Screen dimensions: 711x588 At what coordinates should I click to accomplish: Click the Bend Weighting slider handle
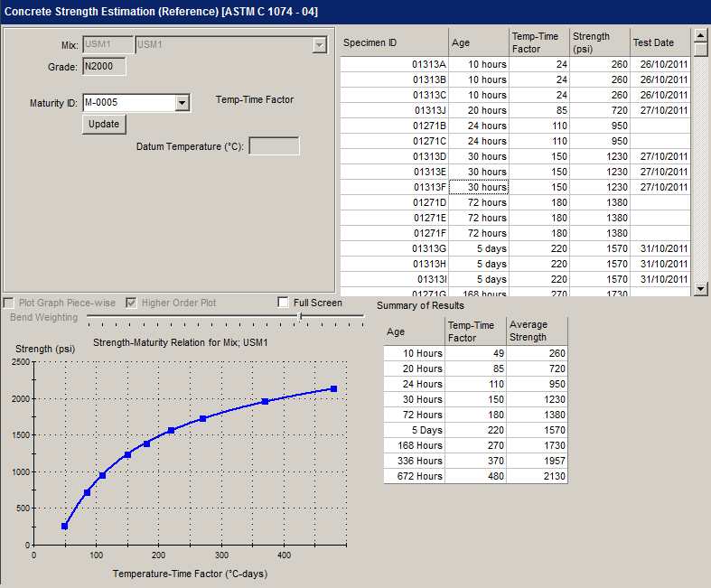300,317
